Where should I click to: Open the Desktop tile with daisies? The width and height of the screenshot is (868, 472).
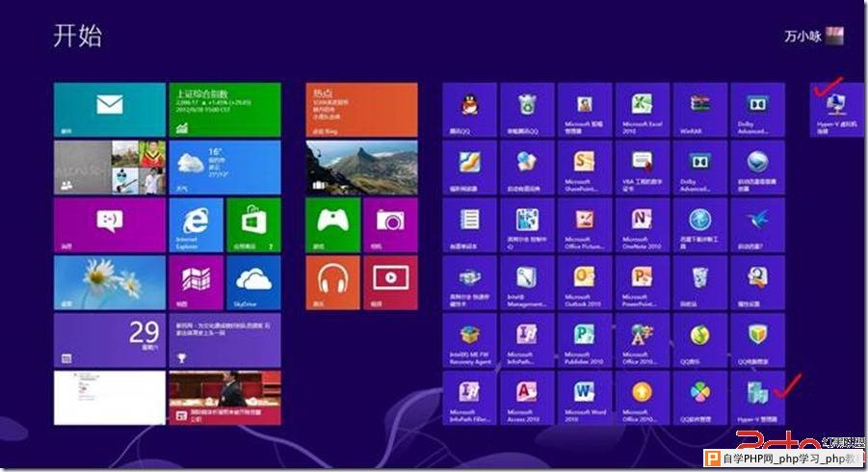point(110,282)
